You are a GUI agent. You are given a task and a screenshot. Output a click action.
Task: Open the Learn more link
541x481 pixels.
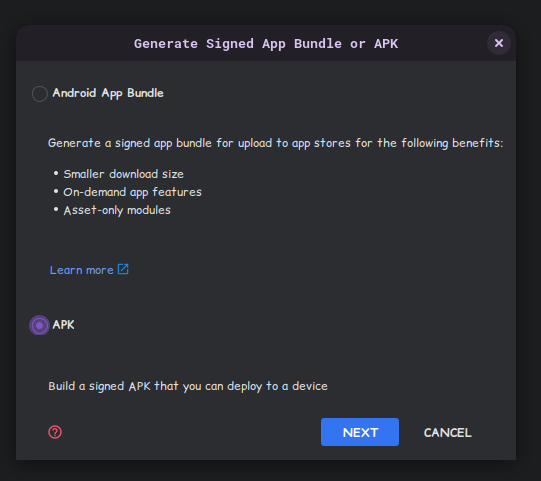pyautogui.click(x=81, y=270)
